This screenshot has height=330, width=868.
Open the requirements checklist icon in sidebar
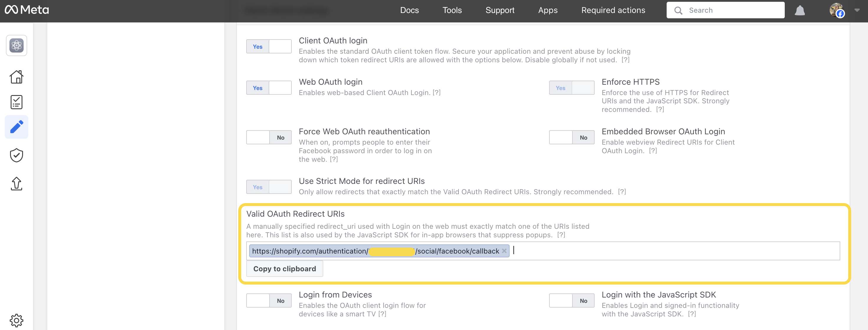pos(16,102)
